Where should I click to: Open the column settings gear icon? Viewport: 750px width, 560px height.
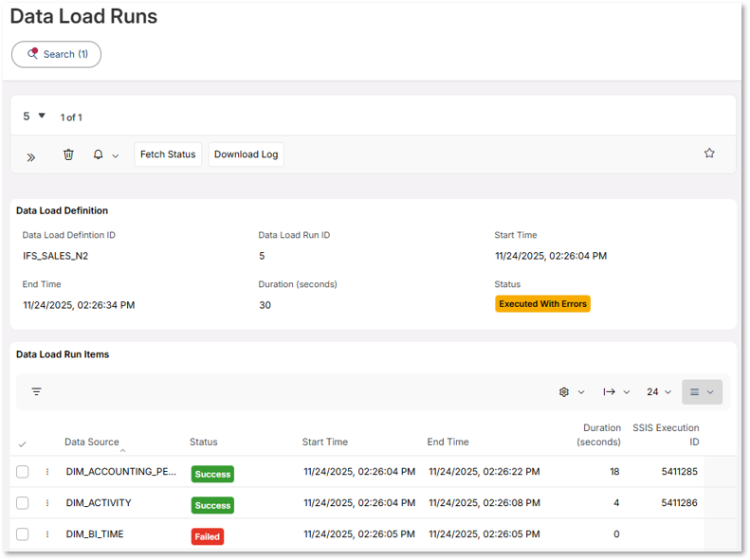(564, 391)
